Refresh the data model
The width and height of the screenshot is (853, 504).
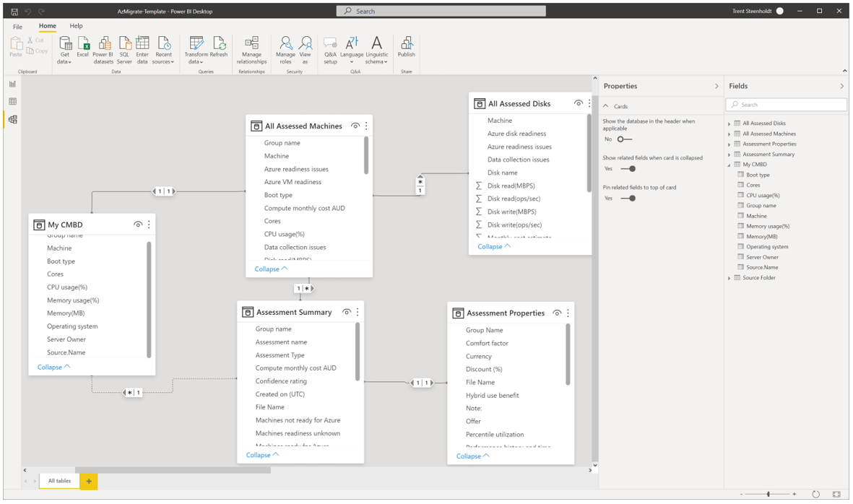pyautogui.click(x=219, y=47)
